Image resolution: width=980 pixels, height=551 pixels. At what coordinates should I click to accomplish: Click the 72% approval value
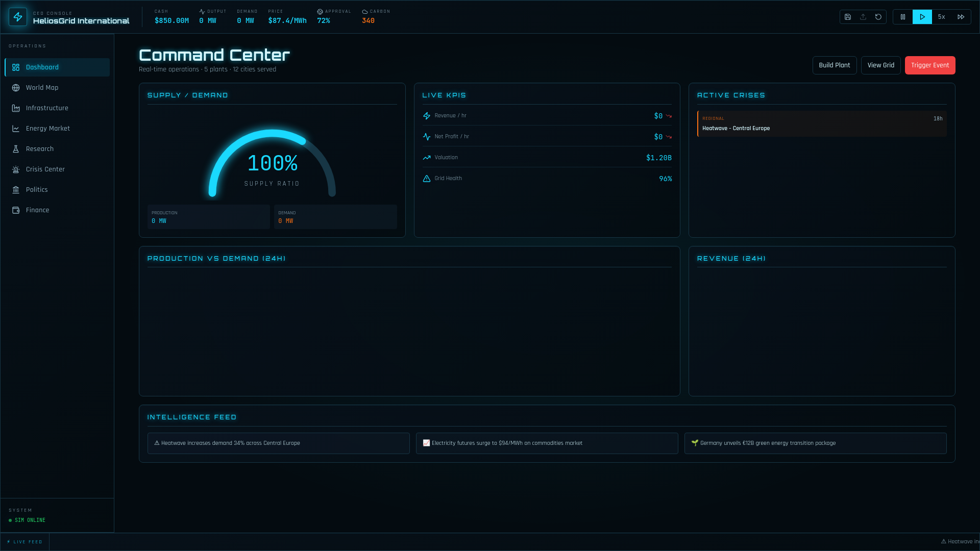point(324,21)
